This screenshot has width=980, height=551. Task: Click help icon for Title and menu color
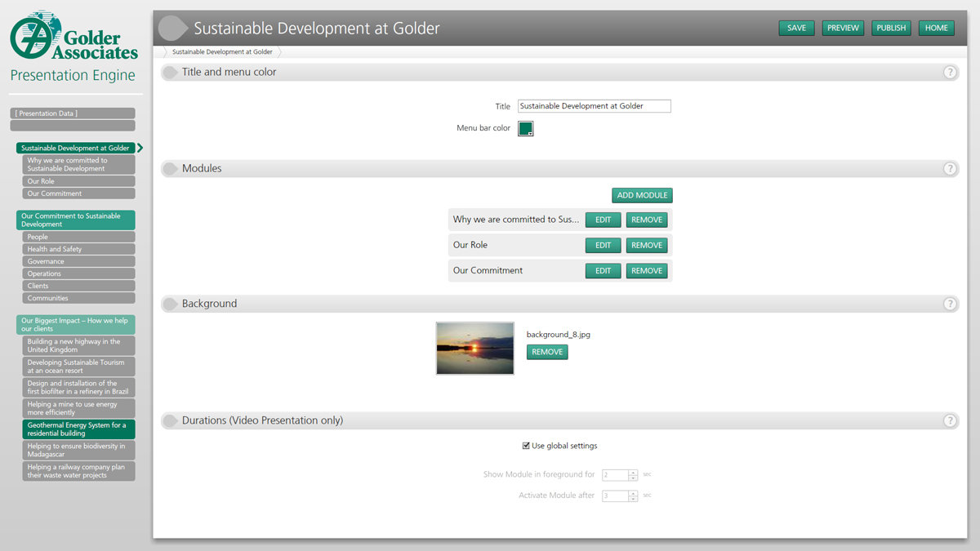tap(950, 72)
